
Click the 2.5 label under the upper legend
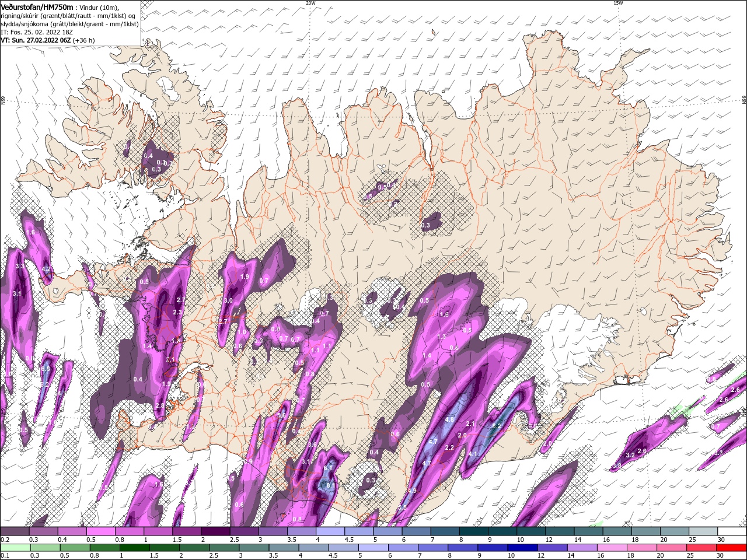(x=233, y=540)
